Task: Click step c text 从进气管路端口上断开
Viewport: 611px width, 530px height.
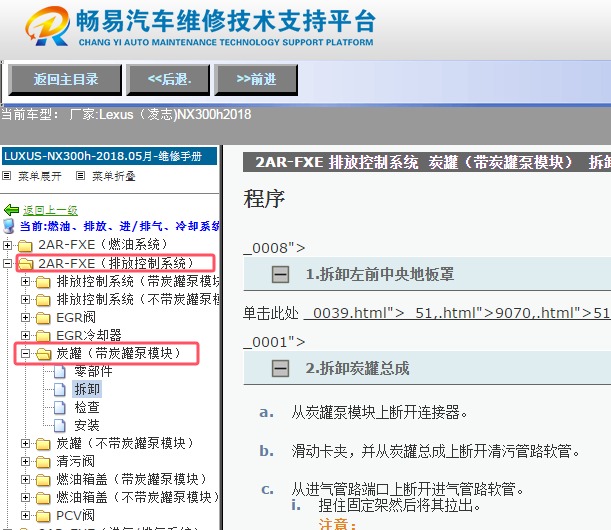Action: click(408, 489)
